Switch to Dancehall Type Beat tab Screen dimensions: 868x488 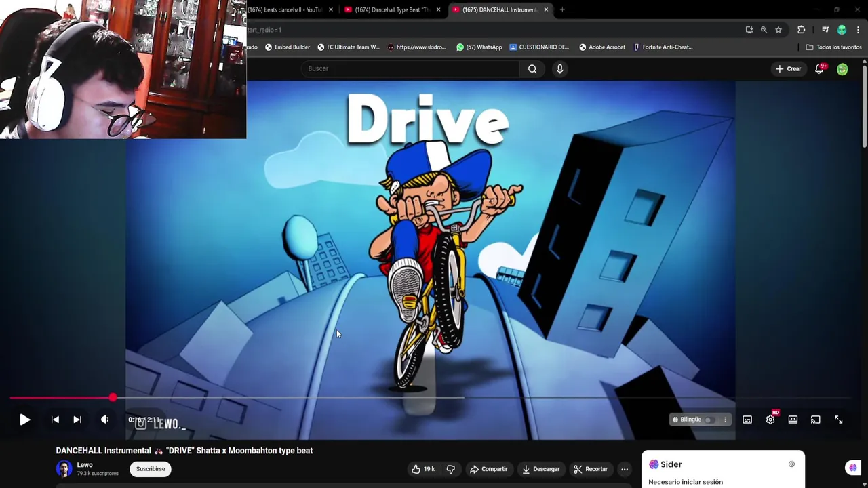click(x=393, y=9)
